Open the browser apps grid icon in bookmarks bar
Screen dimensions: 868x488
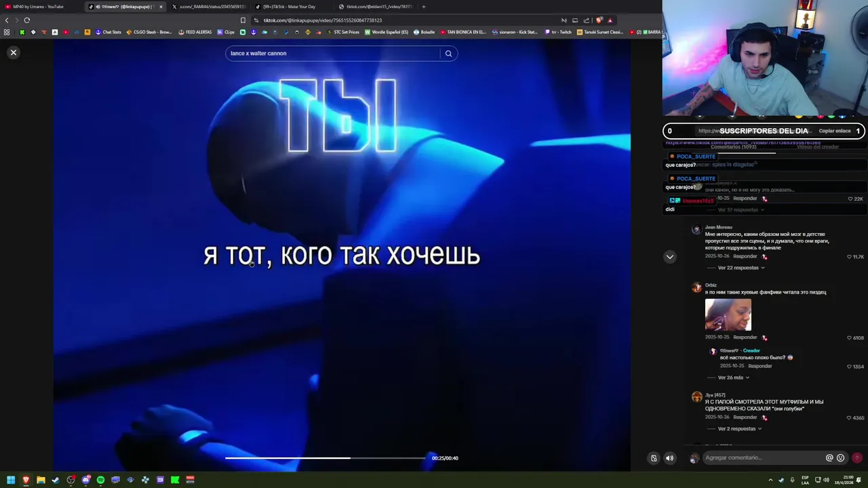(x=7, y=32)
